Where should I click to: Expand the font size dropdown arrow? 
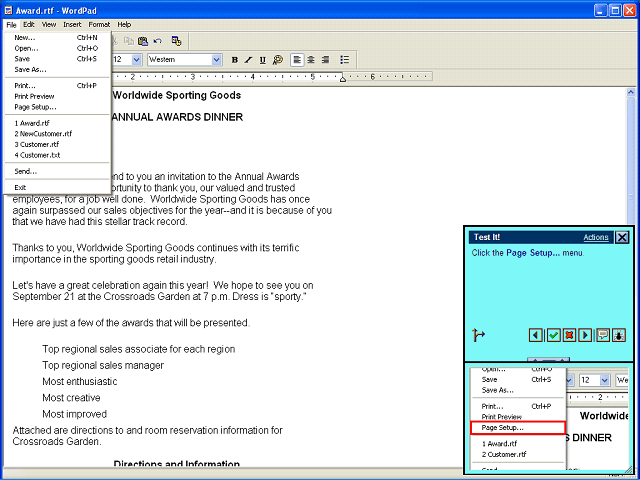(137, 60)
